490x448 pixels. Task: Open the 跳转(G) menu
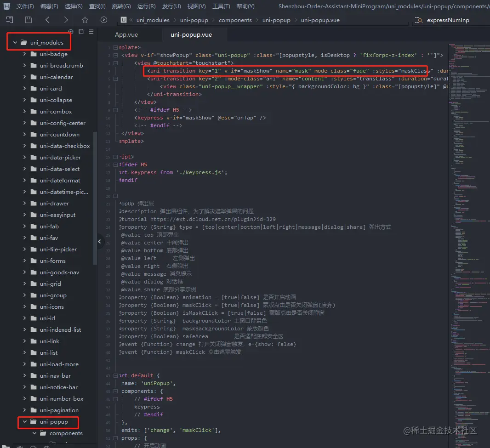121,6
